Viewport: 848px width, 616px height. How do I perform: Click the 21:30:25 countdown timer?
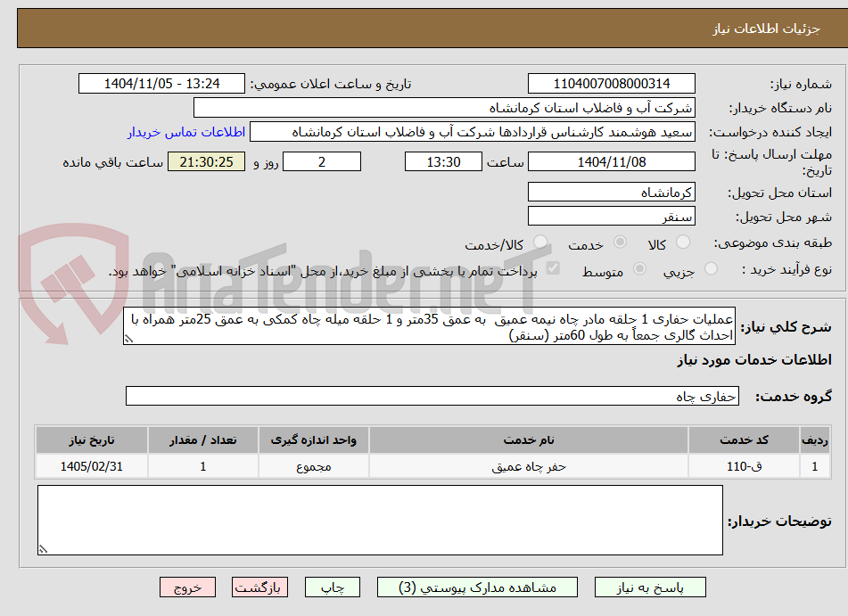[206, 161]
